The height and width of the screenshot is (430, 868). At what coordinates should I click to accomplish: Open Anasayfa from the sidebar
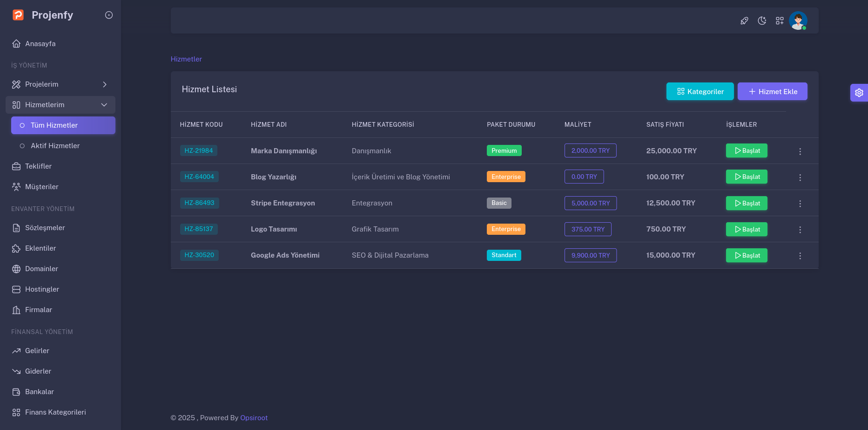[x=40, y=44]
